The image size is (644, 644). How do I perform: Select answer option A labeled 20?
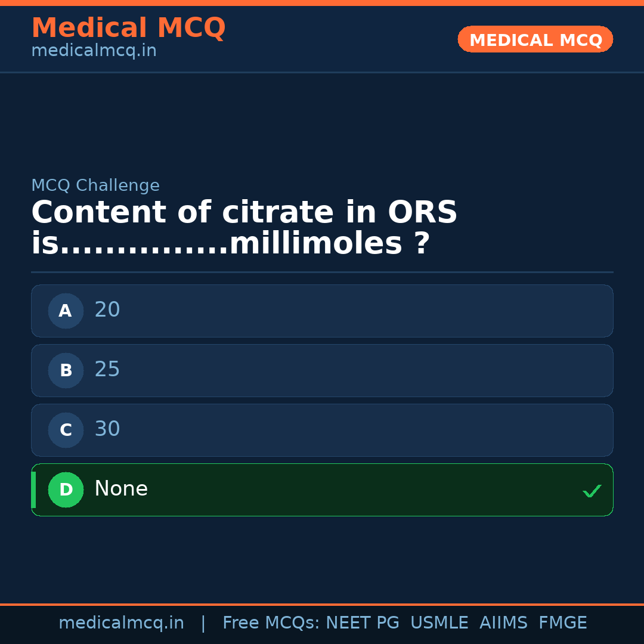pyautogui.click(x=322, y=311)
